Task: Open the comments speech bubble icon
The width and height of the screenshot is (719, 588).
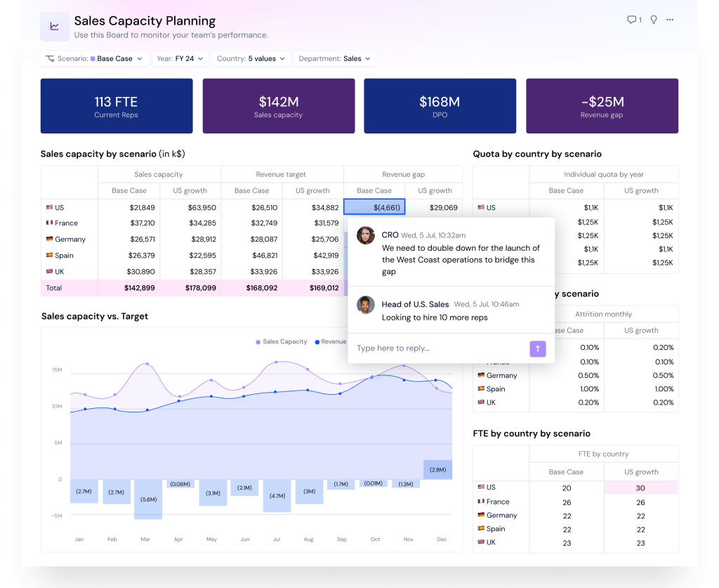Action: click(x=631, y=20)
